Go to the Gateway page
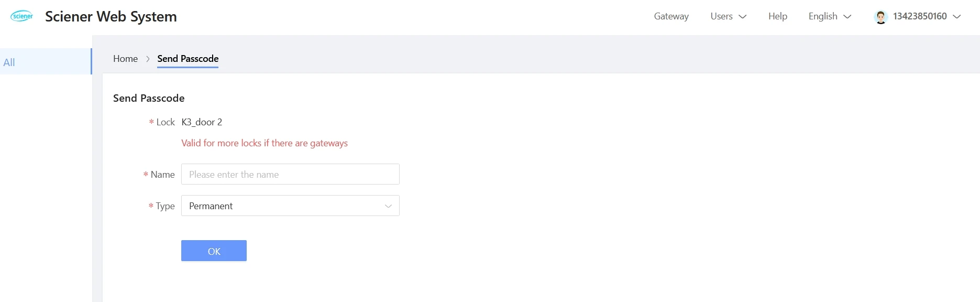The image size is (980, 302). pos(671,16)
